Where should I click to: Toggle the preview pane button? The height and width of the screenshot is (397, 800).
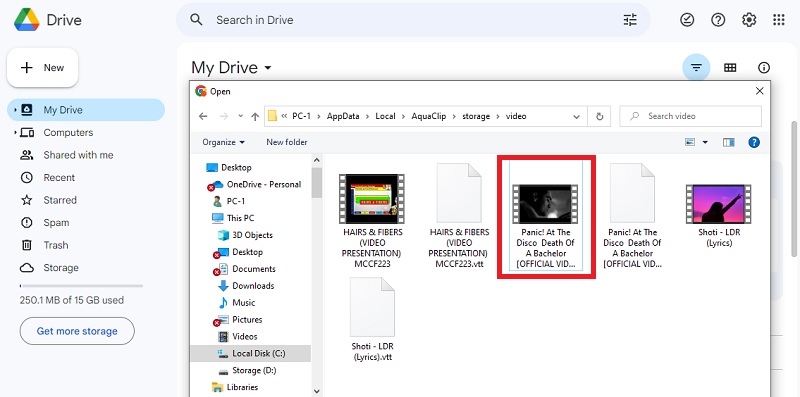pos(729,142)
